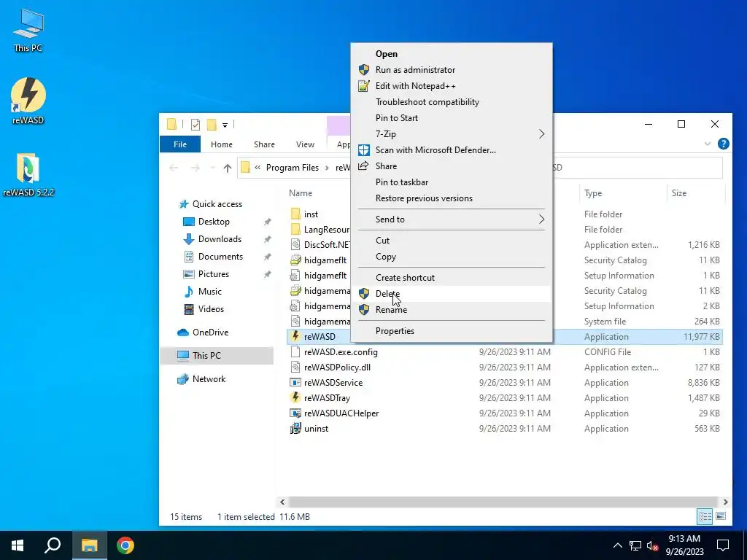Viewport: 747px width, 560px height.
Task: Expand the Send to submenu
Action: tap(541, 219)
